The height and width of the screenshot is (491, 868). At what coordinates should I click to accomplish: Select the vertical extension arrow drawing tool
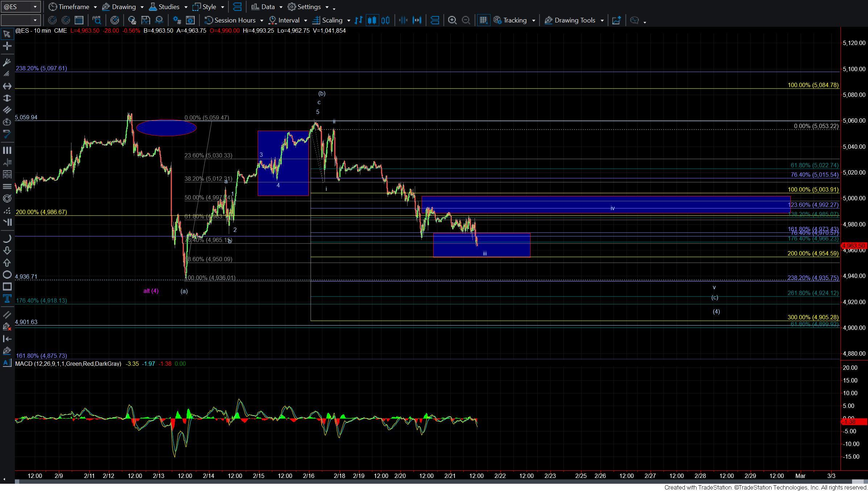click(x=7, y=98)
